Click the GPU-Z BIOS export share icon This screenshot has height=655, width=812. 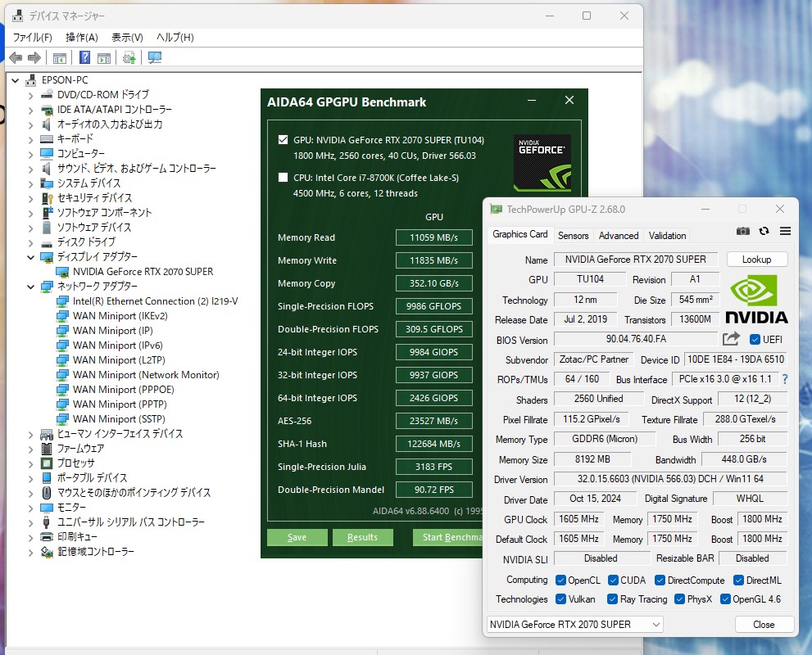[731, 339]
